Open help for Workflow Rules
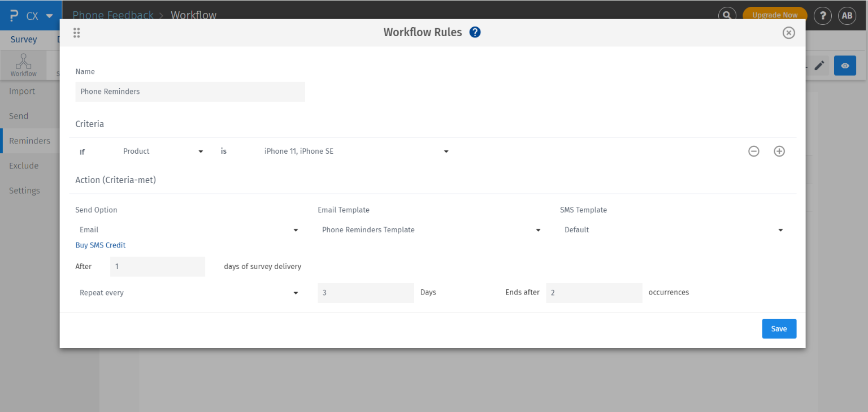This screenshot has height=412, width=868. 475,32
